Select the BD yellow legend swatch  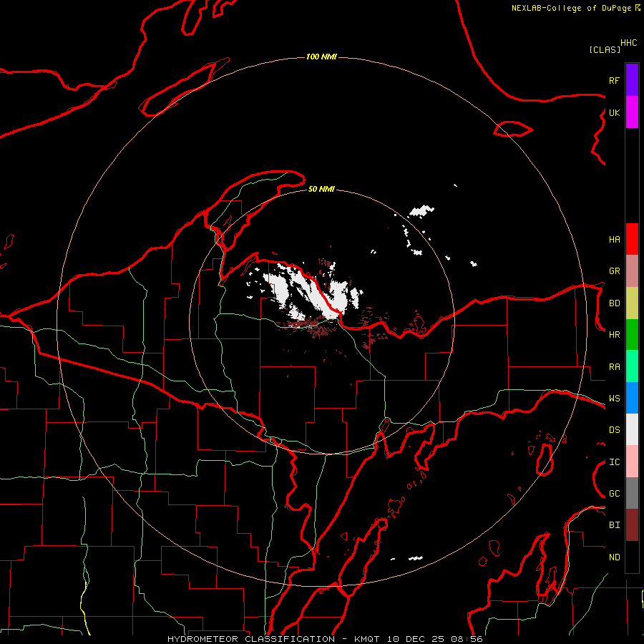point(632,303)
